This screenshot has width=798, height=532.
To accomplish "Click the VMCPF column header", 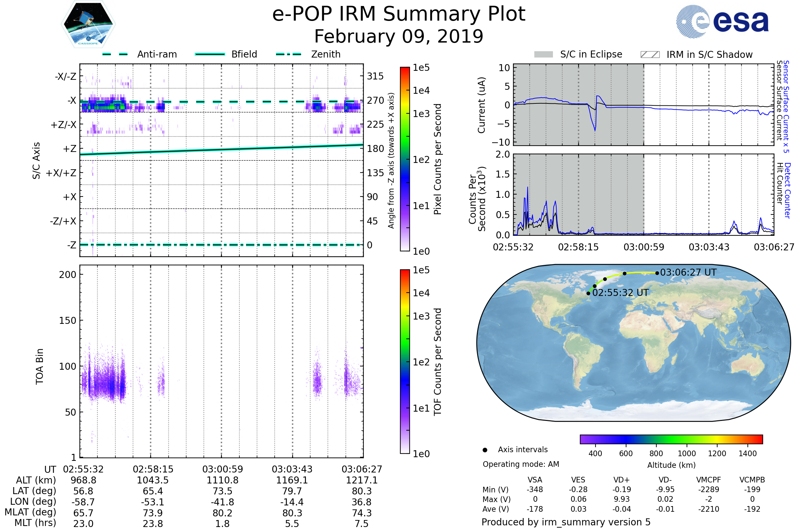I will pyautogui.click(x=709, y=480).
